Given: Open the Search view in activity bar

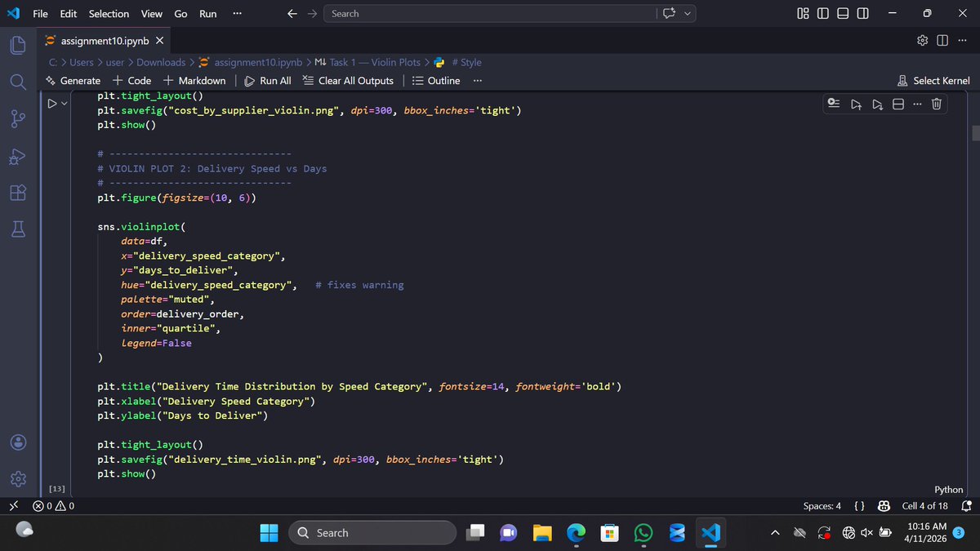Looking at the screenshot, I should point(18,82).
